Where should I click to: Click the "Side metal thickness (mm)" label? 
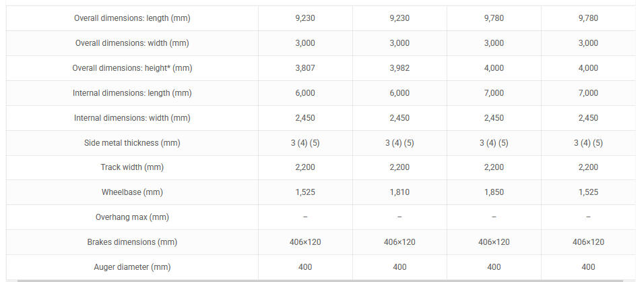tap(132, 143)
